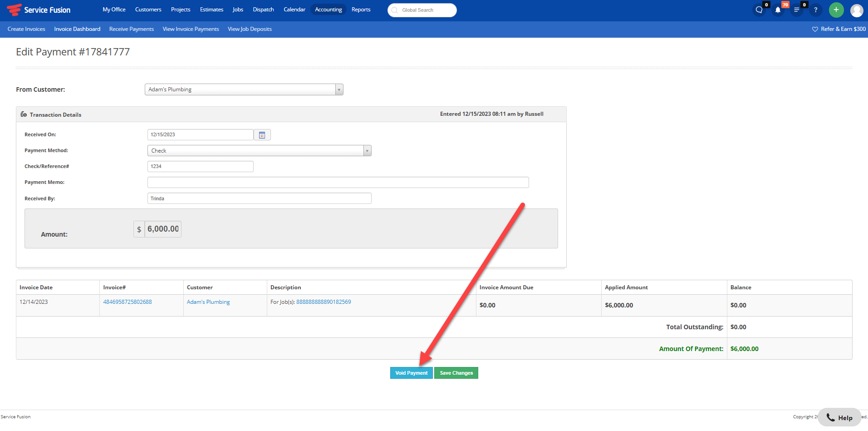Open the Customers menu

148,10
